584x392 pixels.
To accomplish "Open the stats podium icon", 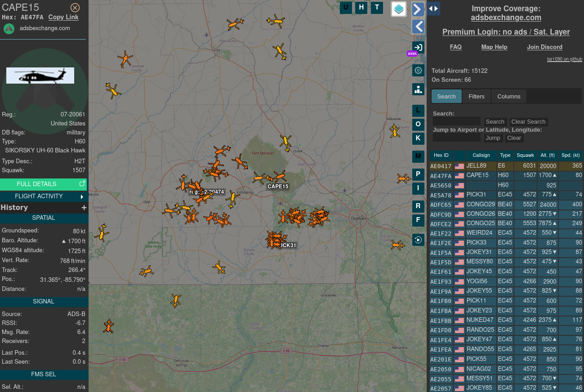I will 418,89.
